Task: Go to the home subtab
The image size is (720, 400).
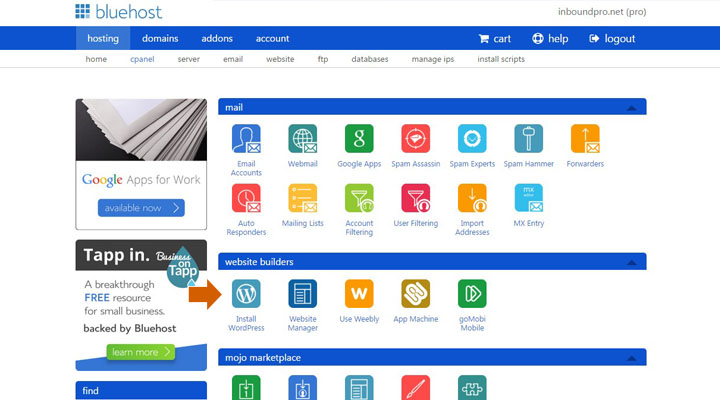Action: tap(96, 59)
